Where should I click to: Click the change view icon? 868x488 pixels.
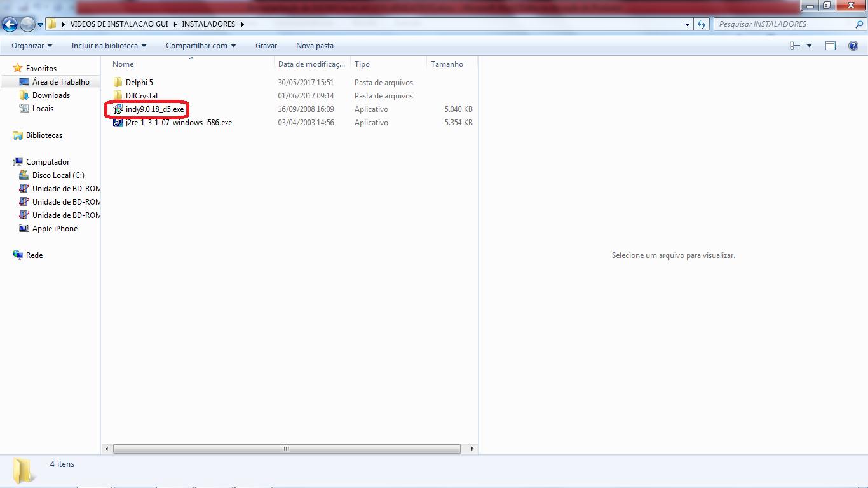point(795,46)
